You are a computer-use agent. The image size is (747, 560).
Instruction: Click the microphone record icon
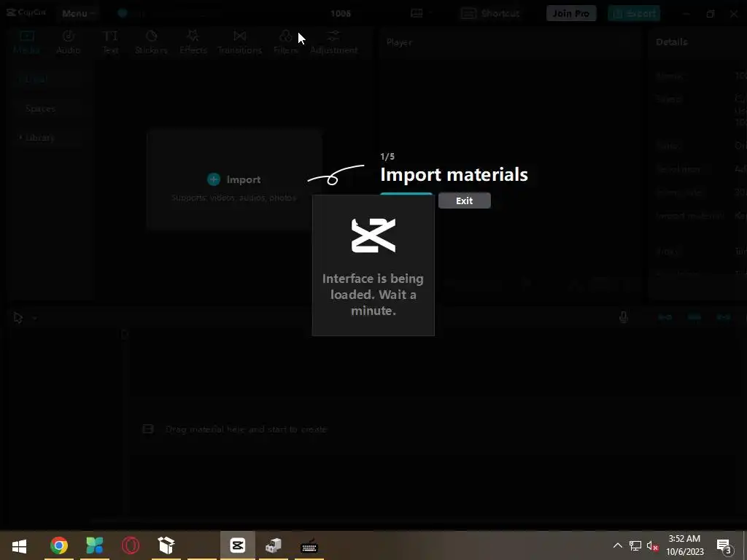click(x=623, y=317)
